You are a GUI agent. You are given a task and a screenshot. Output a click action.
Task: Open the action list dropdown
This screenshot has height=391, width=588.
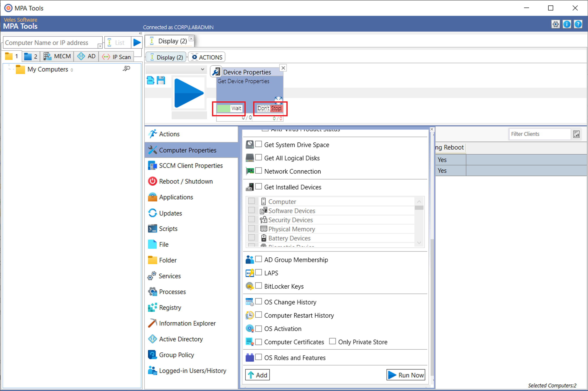tap(176, 69)
